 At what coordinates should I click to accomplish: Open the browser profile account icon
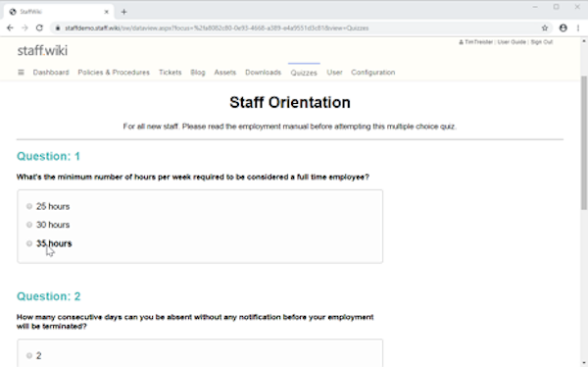pyautogui.click(x=563, y=27)
